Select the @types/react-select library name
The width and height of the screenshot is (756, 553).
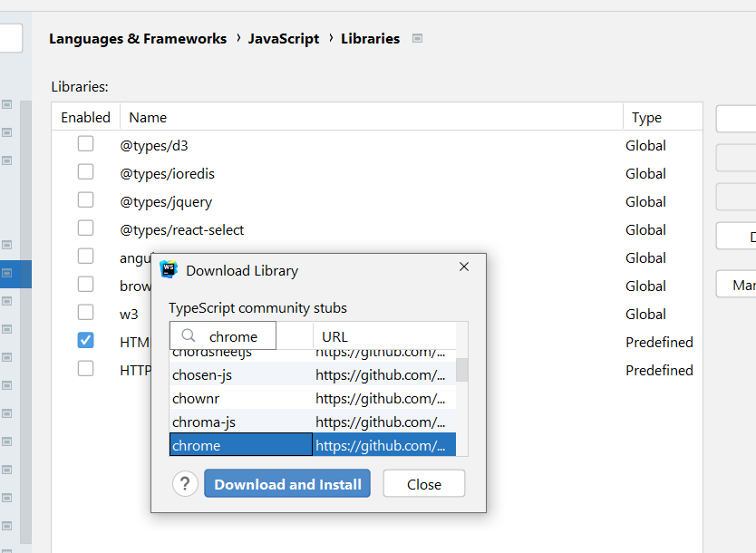[182, 230]
